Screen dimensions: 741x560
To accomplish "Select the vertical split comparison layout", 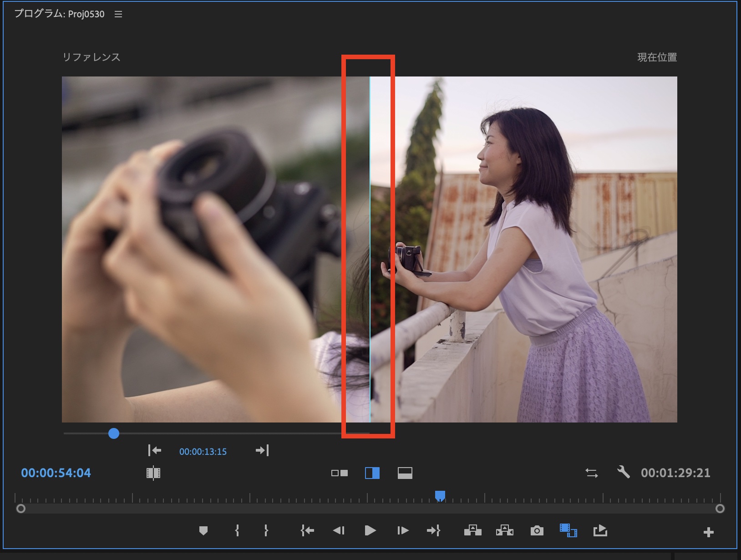I will (x=372, y=473).
